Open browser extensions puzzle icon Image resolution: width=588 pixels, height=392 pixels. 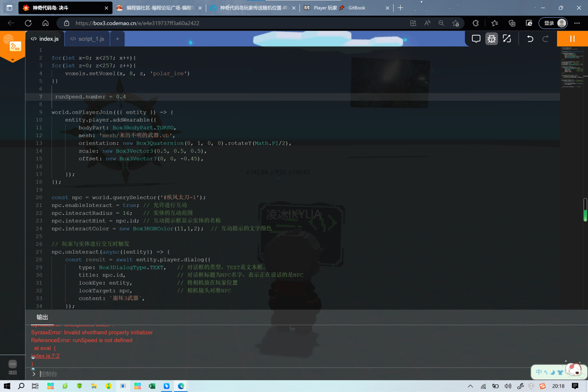[476, 23]
